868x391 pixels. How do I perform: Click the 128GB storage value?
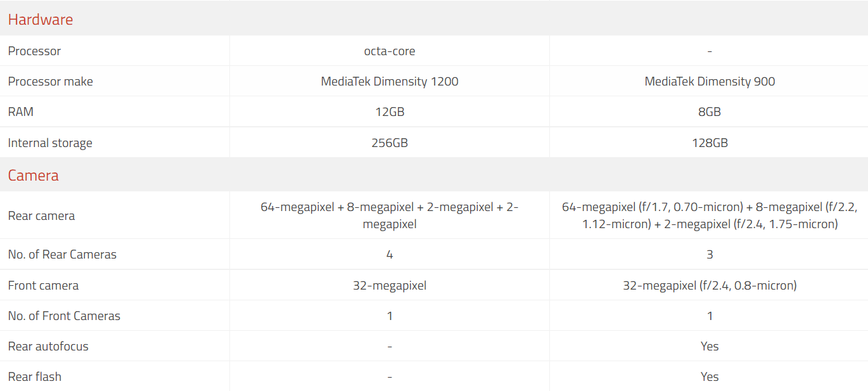click(710, 143)
